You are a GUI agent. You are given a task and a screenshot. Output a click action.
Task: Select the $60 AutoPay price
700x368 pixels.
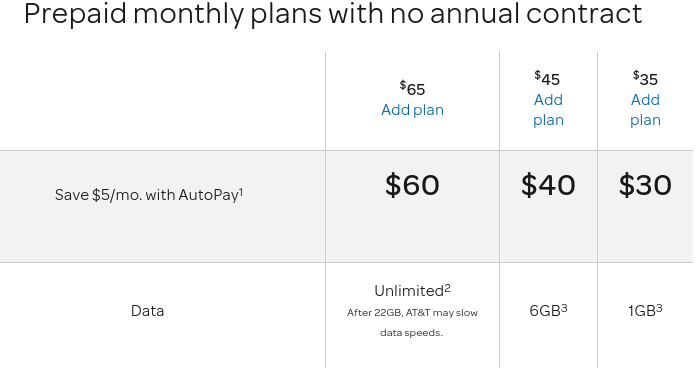point(412,185)
